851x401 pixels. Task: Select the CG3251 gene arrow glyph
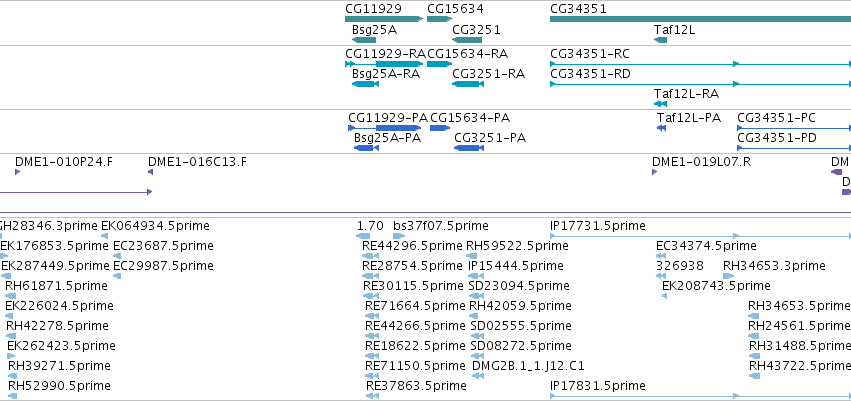pos(466,40)
